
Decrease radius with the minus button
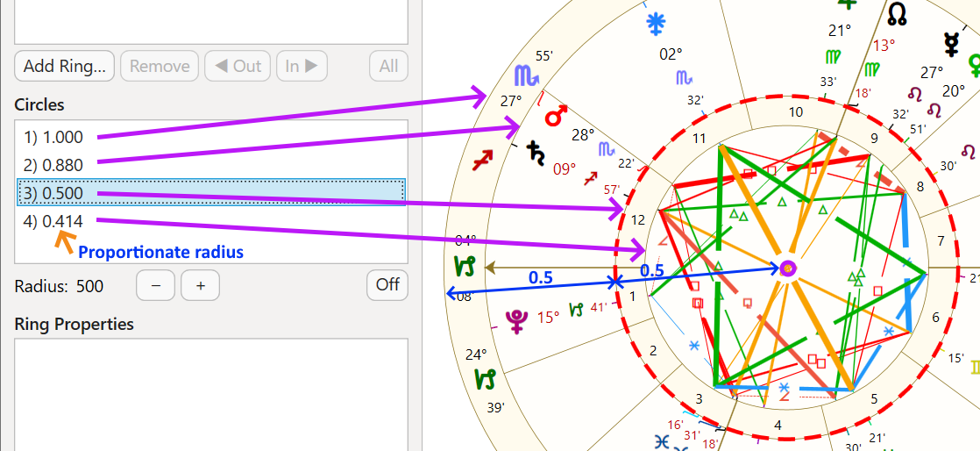coord(156,286)
